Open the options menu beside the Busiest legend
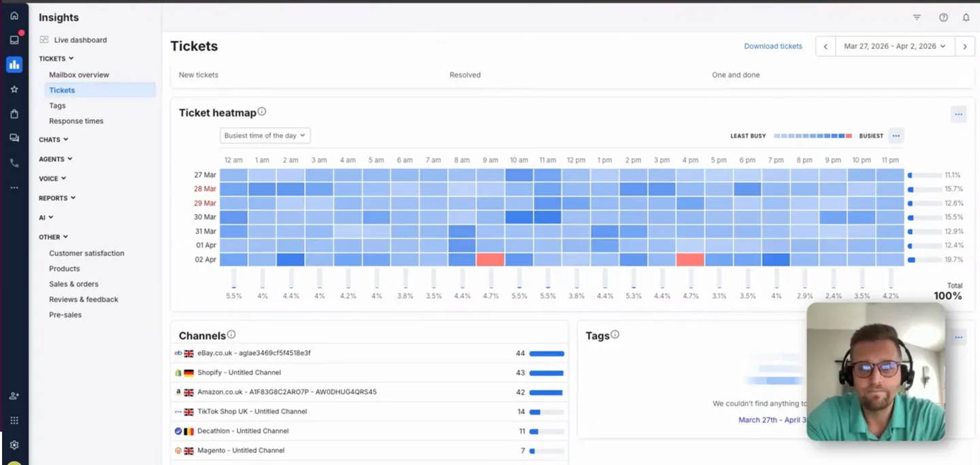Image resolution: width=980 pixels, height=465 pixels. click(896, 135)
